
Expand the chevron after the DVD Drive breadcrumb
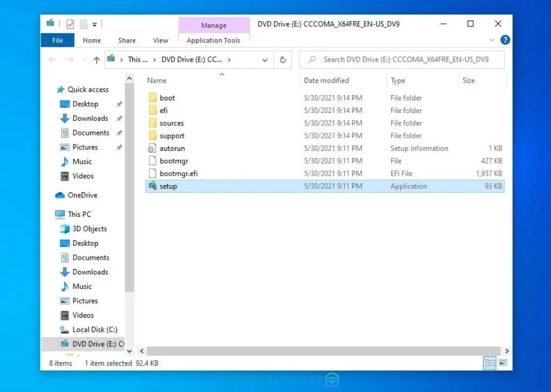[229, 60]
